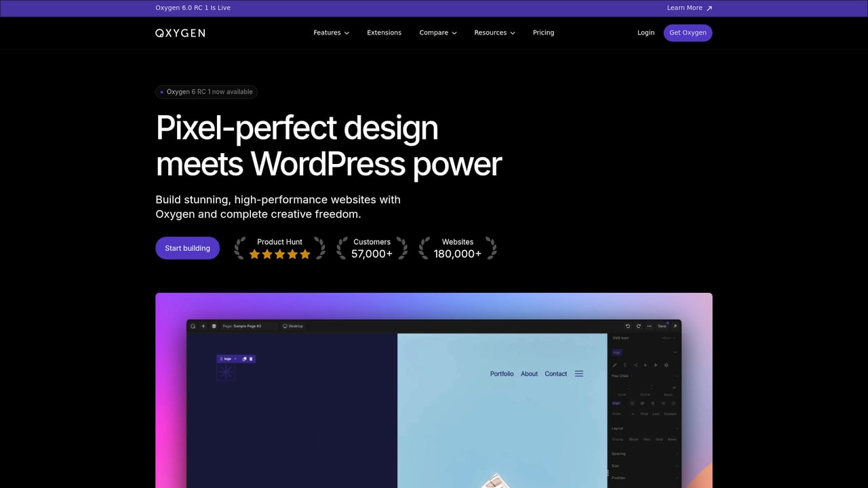Select the edit pencil icon in SVG Icon panel

coord(614,365)
